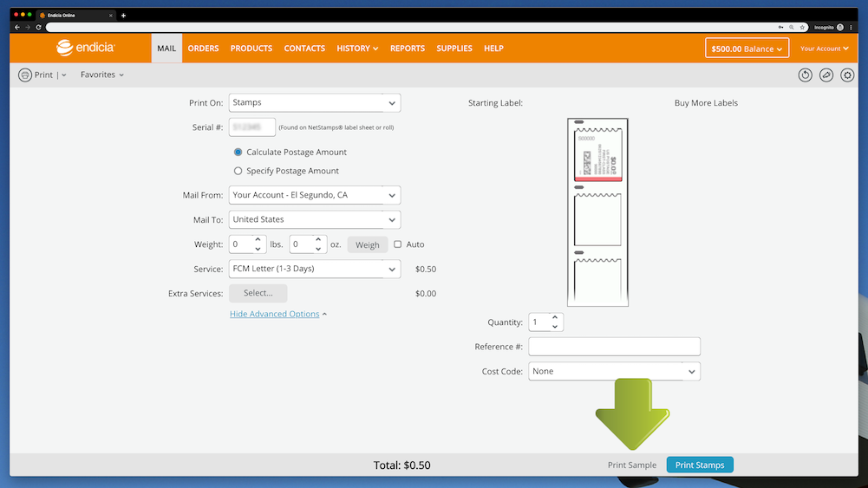Click the browser reload icon
868x488 pixels.
point(39,28)
